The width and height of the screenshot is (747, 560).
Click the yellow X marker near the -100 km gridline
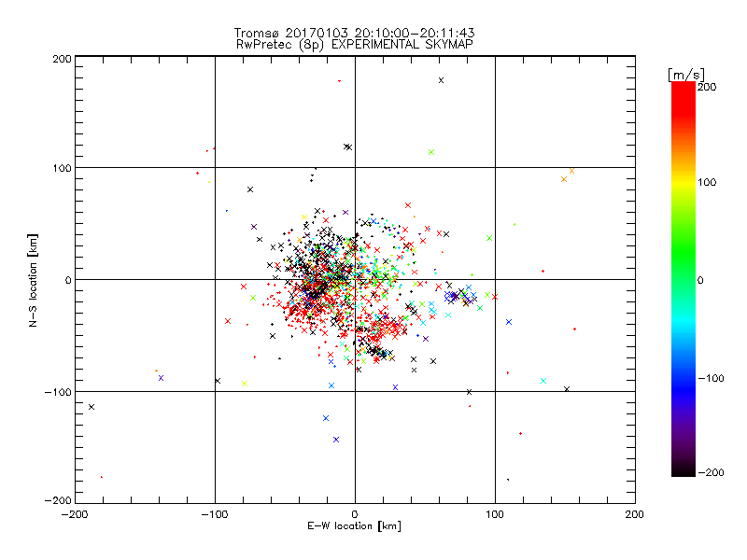coord(245,384)
